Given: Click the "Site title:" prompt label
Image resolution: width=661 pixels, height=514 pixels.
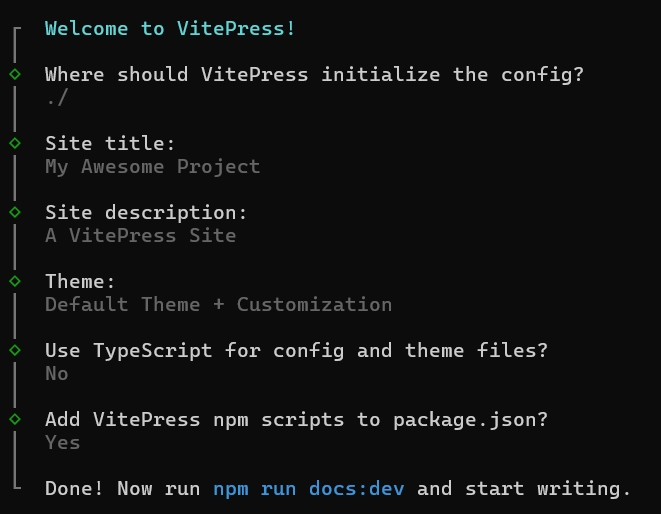Looking at the screenshot, I should coord(110,144).
